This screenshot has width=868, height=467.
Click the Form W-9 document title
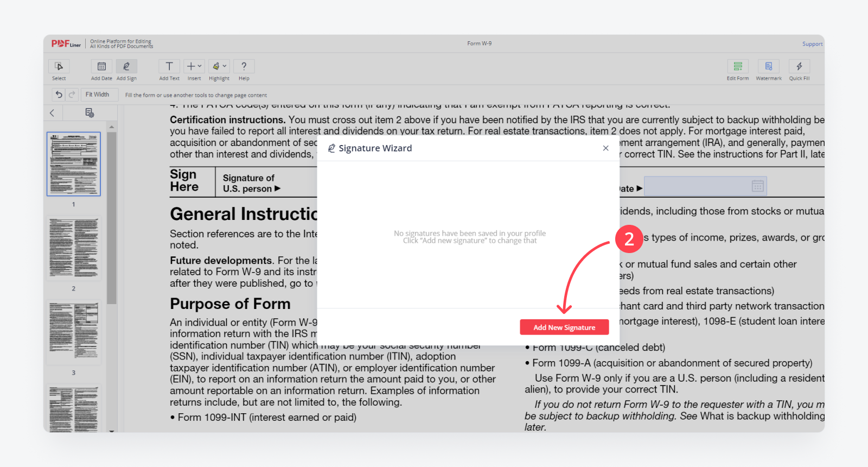point(480,43)
